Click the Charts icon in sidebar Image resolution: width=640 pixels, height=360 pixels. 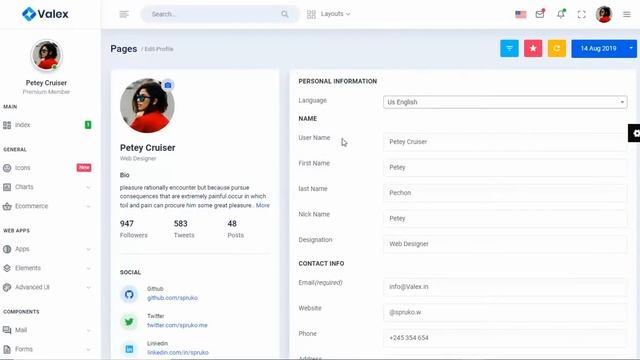(7, 187)
